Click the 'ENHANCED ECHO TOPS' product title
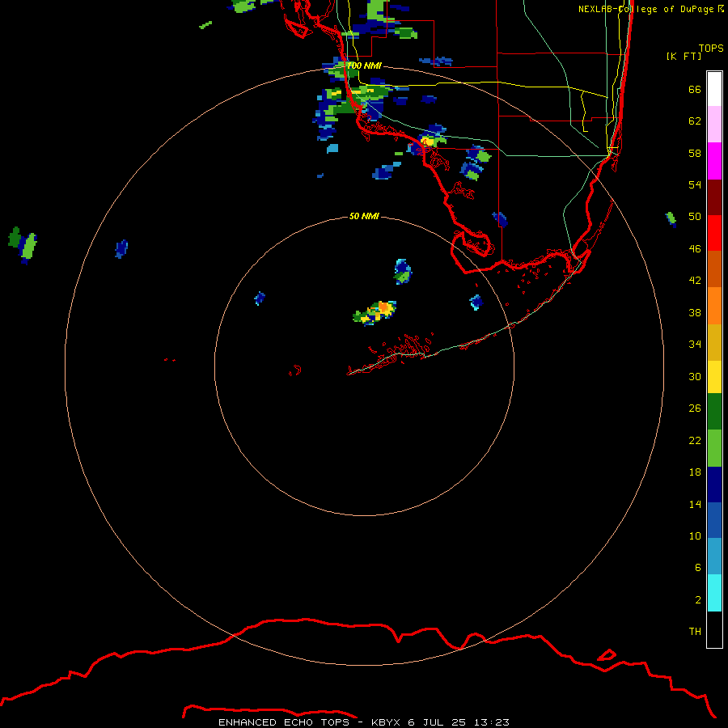Image resolution: width=728 pixels, height=728 pixels. click(x=283, y=722)
